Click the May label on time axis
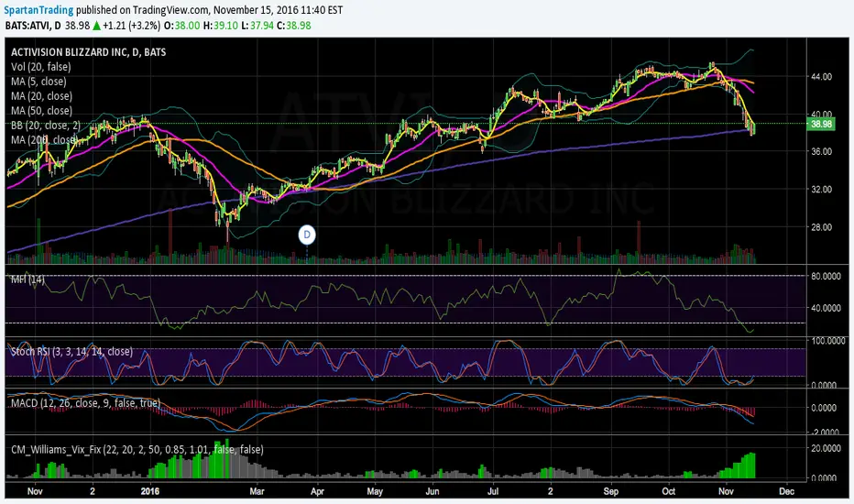 coord(375,491)
